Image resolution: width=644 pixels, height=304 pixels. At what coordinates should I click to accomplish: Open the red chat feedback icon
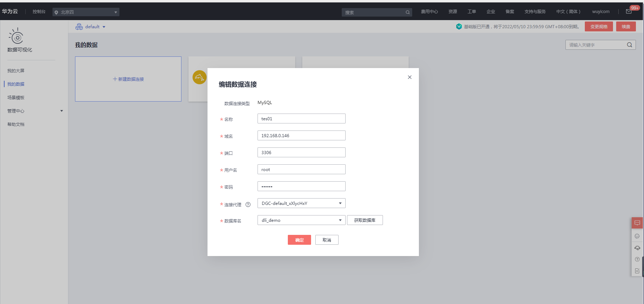(637, 223)
